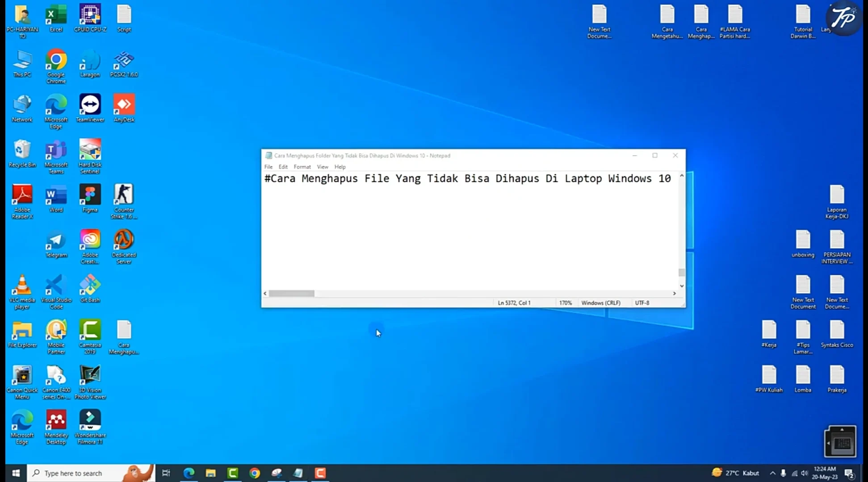Launch Figma desktop icon
Screen dimensions: 868x482
90,199
